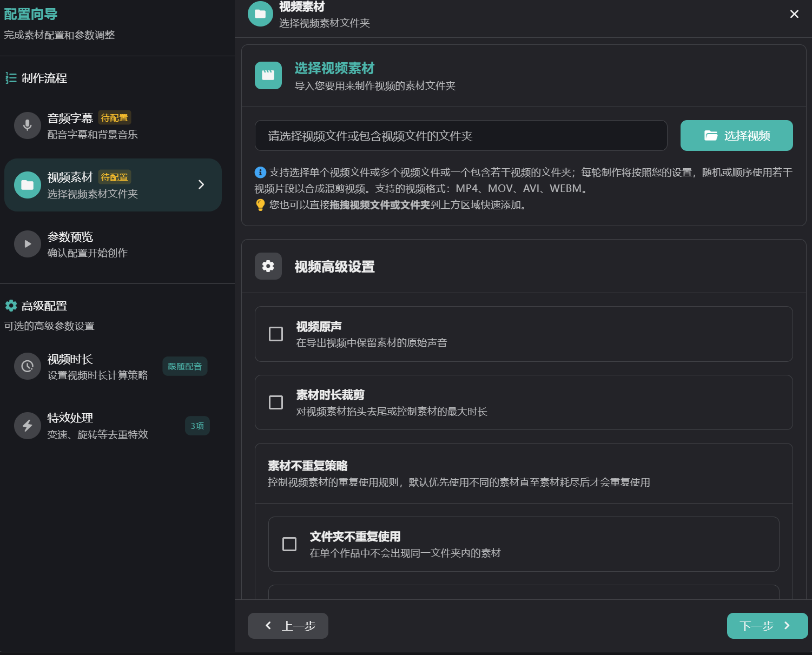Open the 跟随配音 duration badge
This screenshot has height=655, width=812.
point(184,366)
